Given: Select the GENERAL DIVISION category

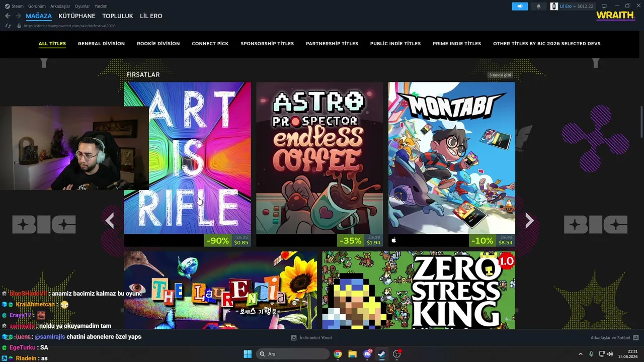Looking at the screenshot, I should click(101, 44).
